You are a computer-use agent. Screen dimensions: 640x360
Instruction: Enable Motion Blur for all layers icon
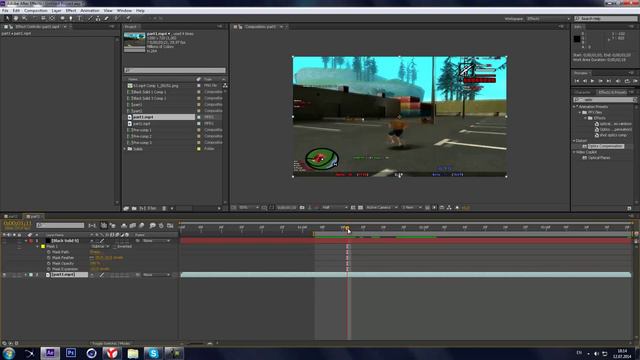pos(142,225)
